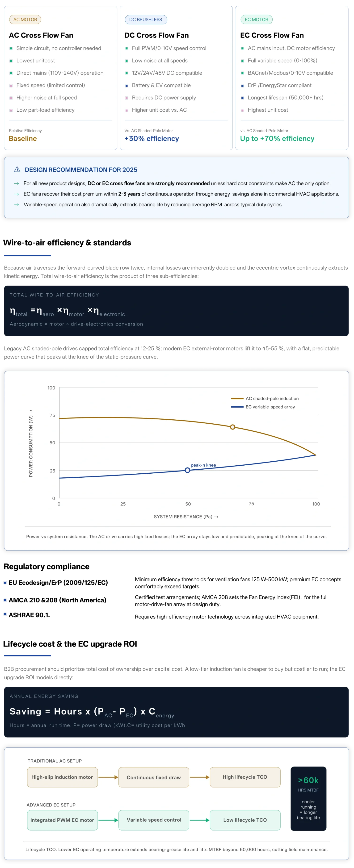Click the "Lifecycle cost & the EC upgrade ROI" heading
Screen dimensions: 354x868
pyautogui.click(x=70, y=644)
